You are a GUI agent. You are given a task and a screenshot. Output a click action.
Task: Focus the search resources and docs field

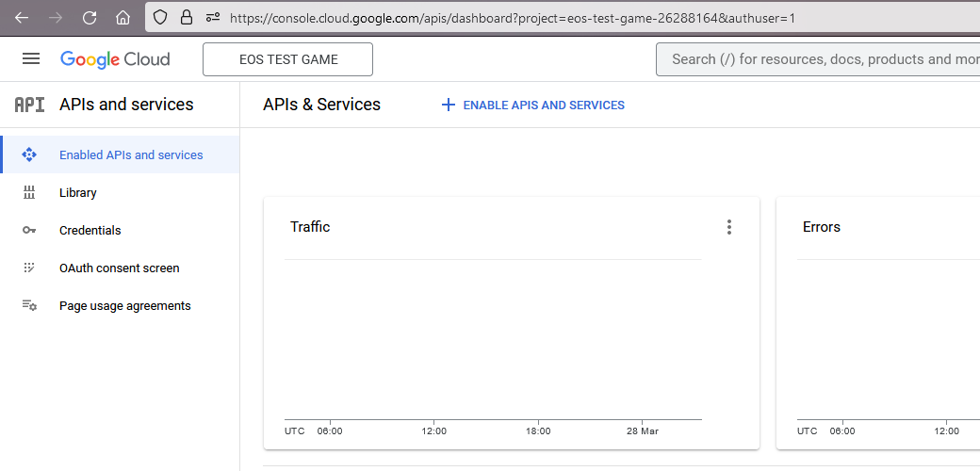click(x=818, y=59)
